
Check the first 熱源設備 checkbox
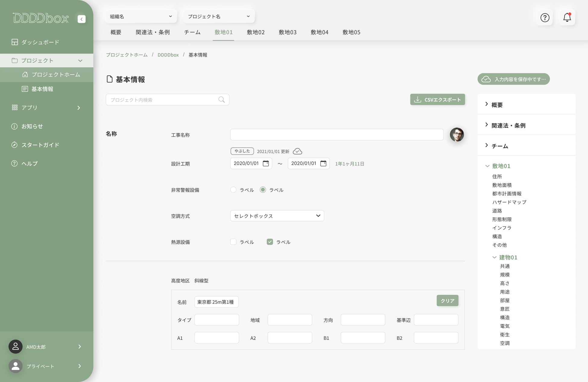(233, 242)
